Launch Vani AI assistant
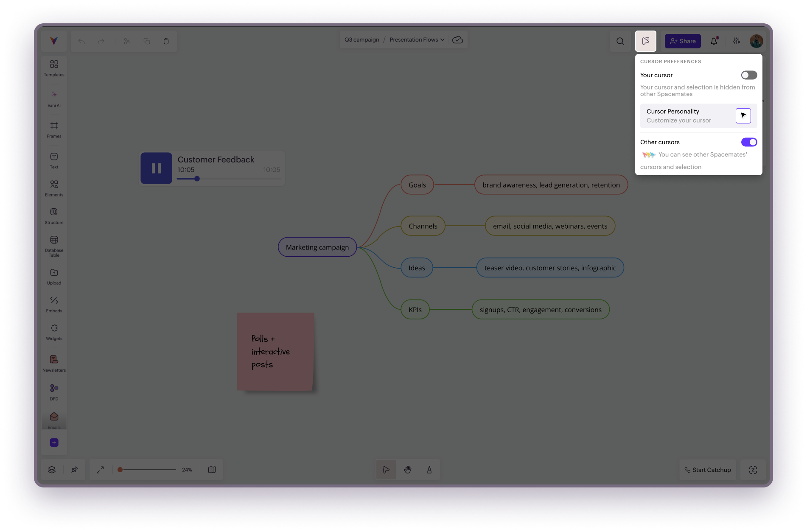Viewport: 807px width, 532px height. pos(54,99)
